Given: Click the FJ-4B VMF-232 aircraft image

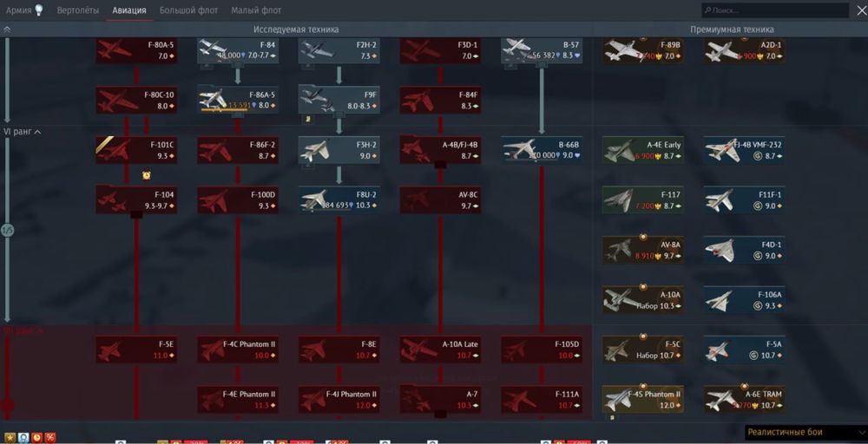Looking at the screenshot, I should pos(723,150).
